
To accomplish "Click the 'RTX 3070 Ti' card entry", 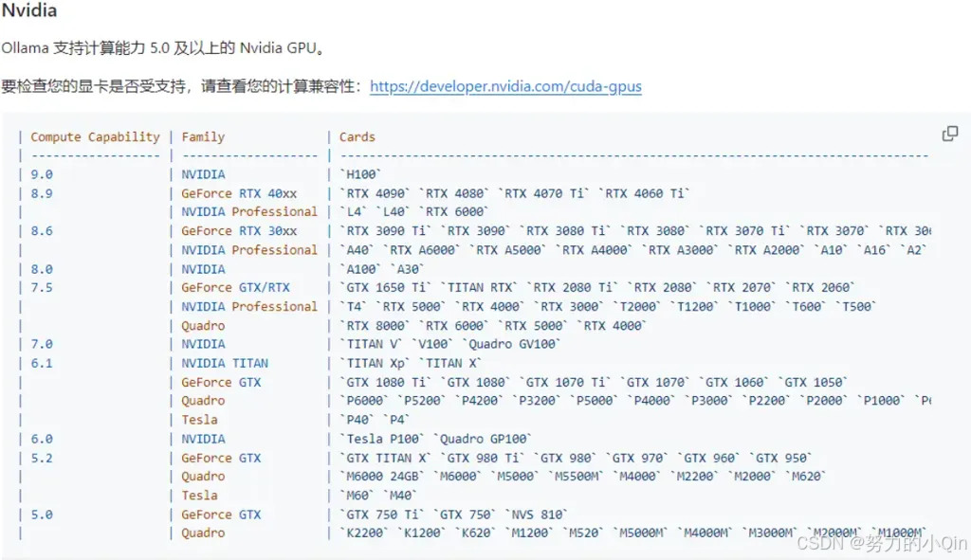I will coord(745,231).
